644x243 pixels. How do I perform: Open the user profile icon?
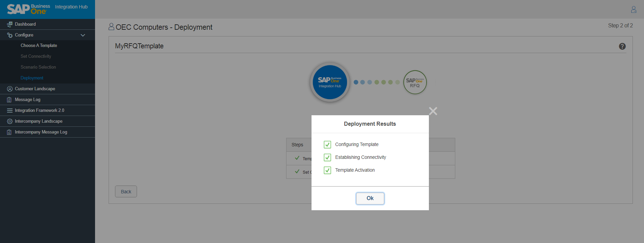tap(634, 9)
